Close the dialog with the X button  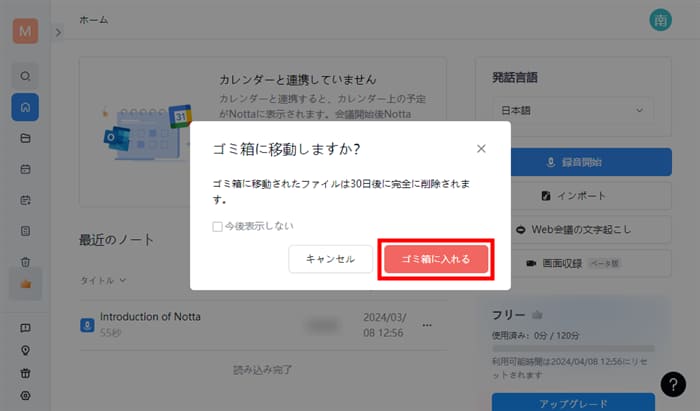click(x=481, y=149)
